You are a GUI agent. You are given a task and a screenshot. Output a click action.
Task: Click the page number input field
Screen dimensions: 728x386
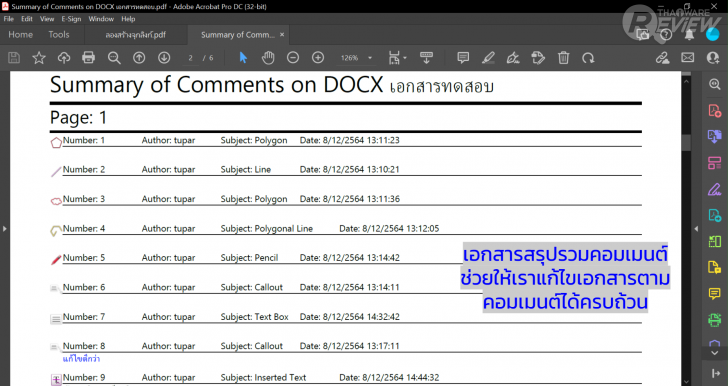pyautogui.click(x=191, y=58)
